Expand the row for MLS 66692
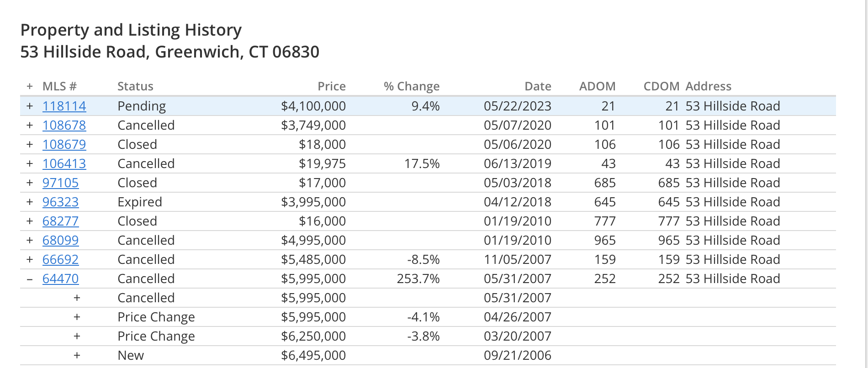 point(30,259)
